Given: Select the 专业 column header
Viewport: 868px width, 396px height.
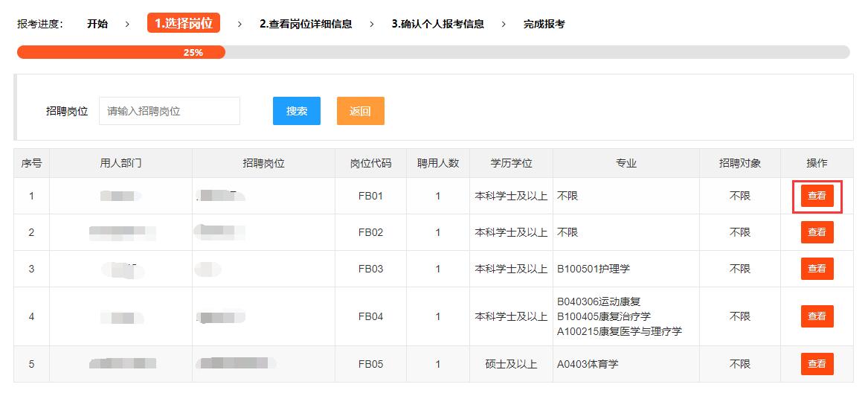Looking at the screenshot, I should [626, 163].
